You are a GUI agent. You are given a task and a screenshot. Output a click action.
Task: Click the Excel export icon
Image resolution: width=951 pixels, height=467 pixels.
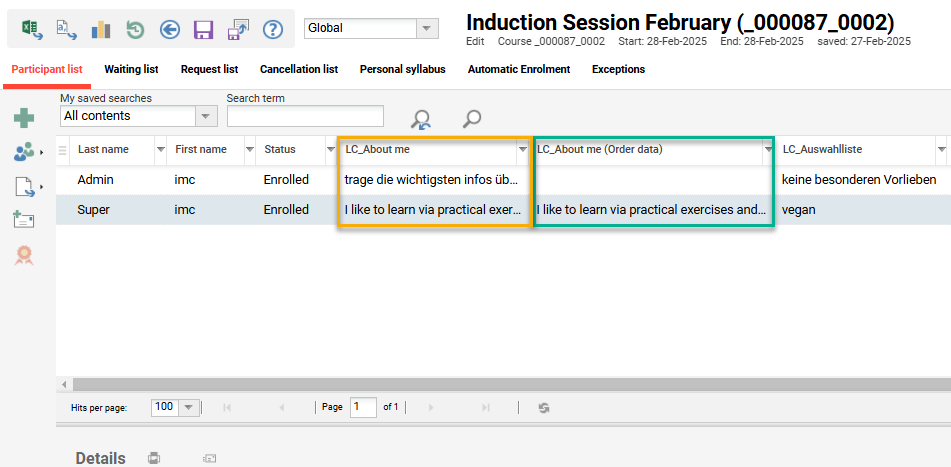tap(32, 29)
